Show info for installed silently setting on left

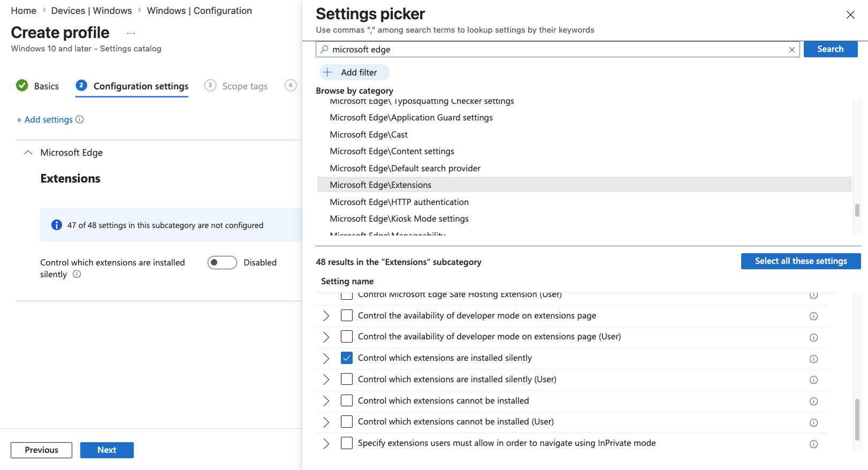(77, 274)
